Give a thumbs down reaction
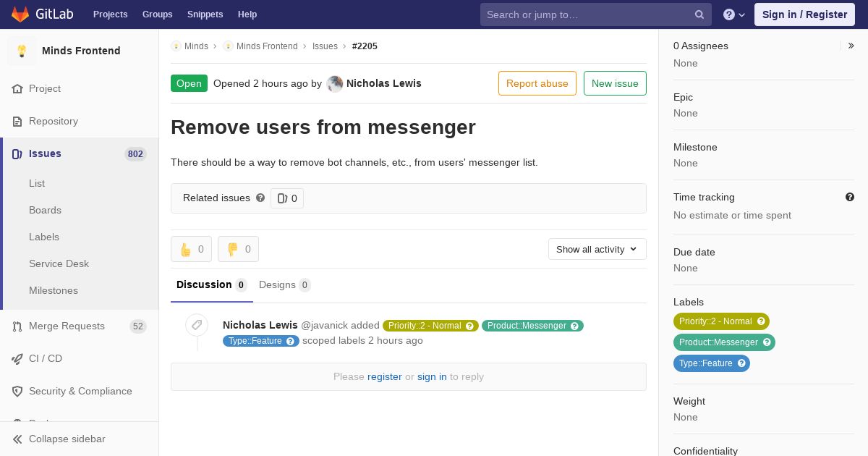 click(x=238, y=249)
